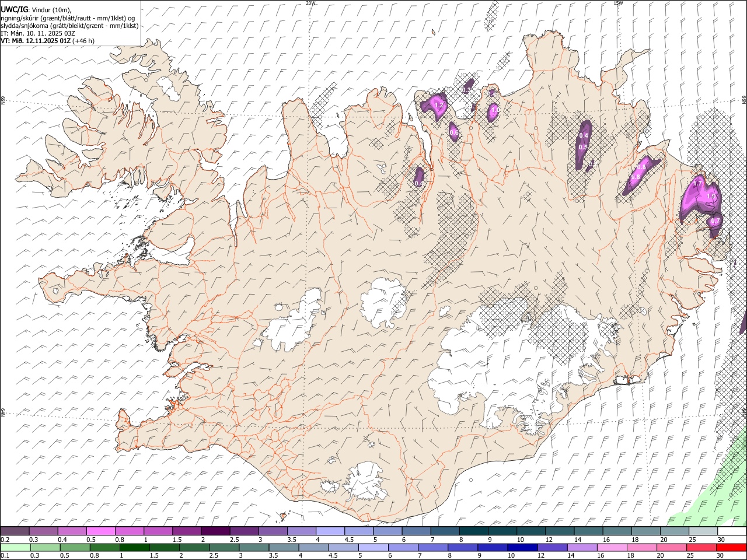
Task: Pick the pale green 0.1 swatch in lower legend
Action: point(16,547)
